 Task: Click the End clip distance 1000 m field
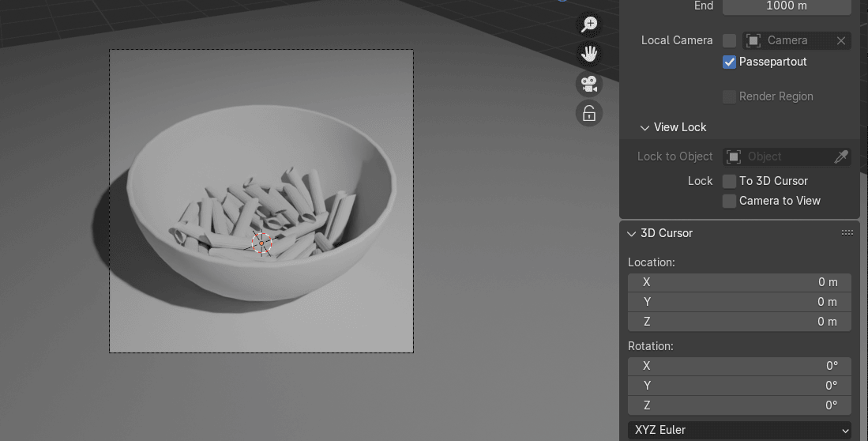(x=786, y=6)
